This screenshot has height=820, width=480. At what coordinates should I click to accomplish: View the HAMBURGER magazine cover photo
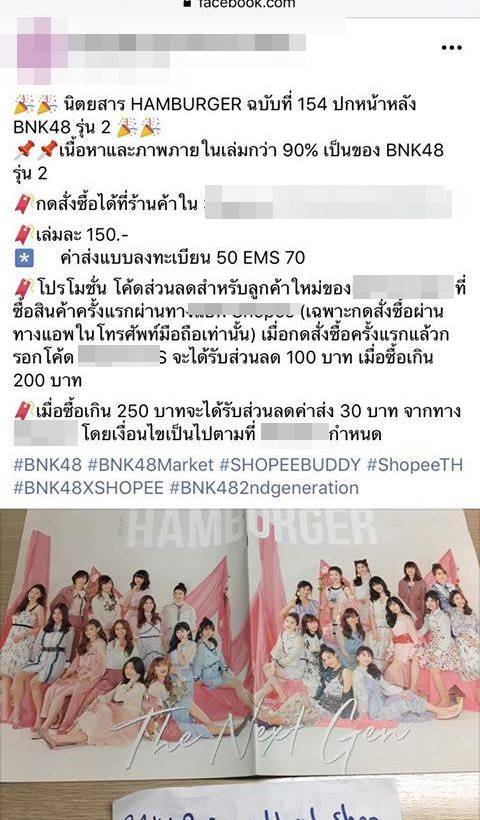240,645
